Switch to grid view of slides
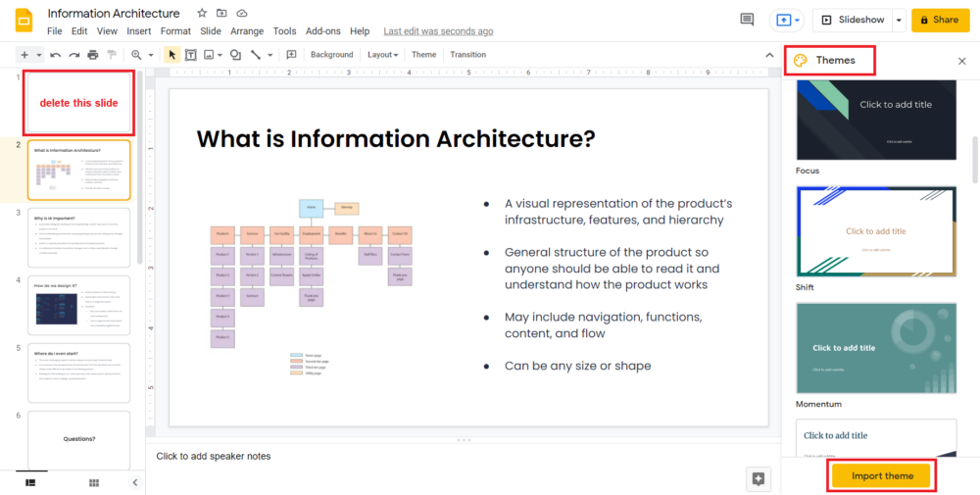The image size is (980, 495). [94, 482]
